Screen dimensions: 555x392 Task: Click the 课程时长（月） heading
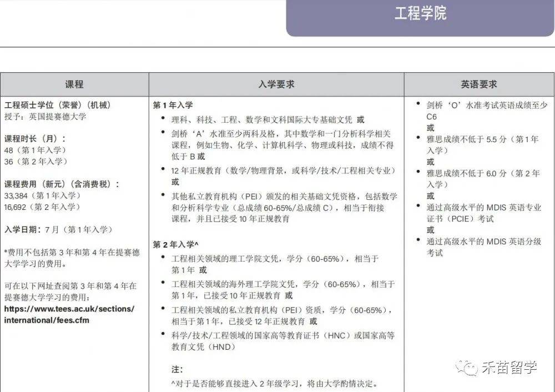click(35, 139)
